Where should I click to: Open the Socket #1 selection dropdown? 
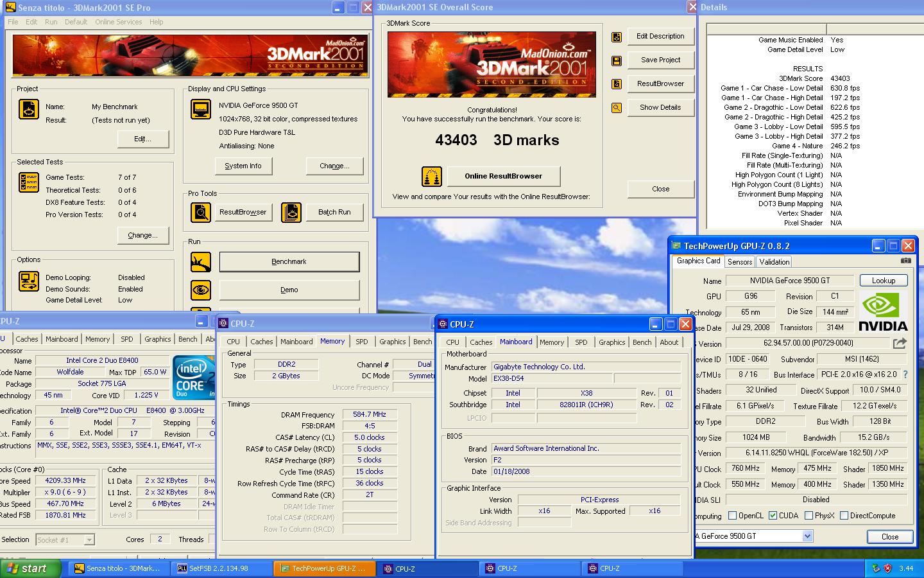(89, 539)
